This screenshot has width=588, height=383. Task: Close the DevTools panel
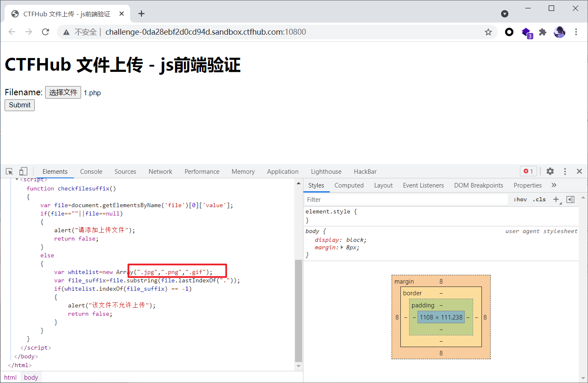click(579, 171)
